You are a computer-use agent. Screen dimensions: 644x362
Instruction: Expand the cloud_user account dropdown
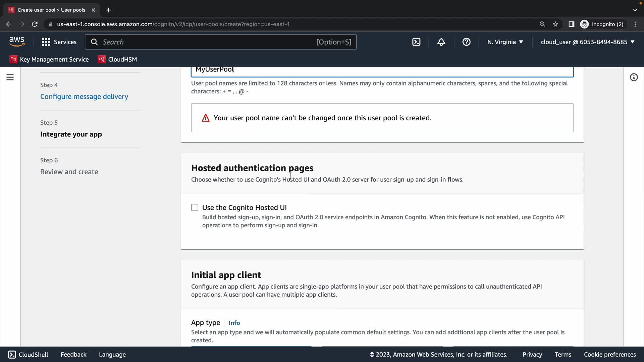click(x=588, y=42)
